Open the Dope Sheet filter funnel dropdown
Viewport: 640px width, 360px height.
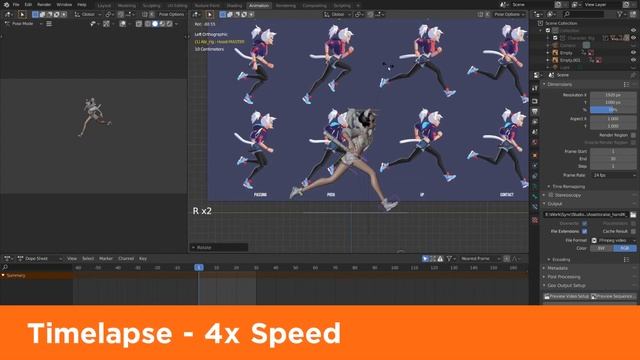coord(451,258)
